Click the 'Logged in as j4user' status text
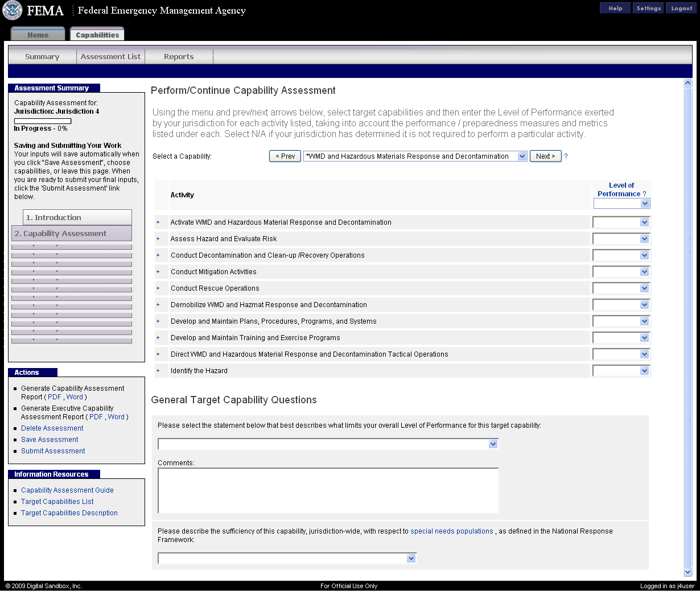 point(667,586)
